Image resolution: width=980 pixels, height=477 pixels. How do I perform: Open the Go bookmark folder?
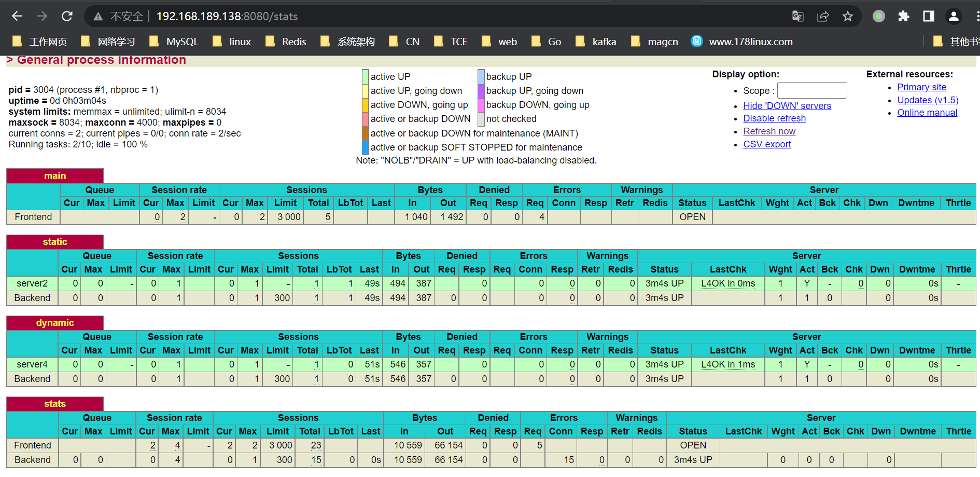coord(547,42)
